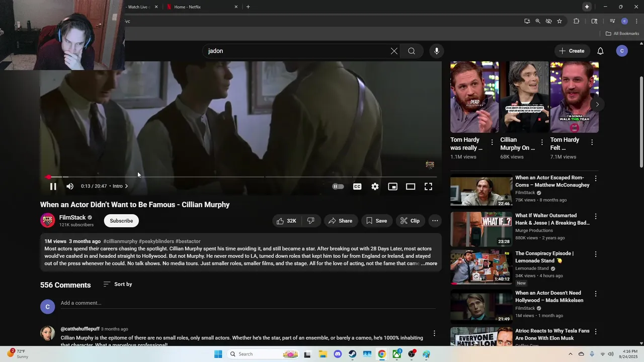Open options for Conspiracy Episode video
The width and height of the screenshot is (644, 362).
tap(596, 254)
